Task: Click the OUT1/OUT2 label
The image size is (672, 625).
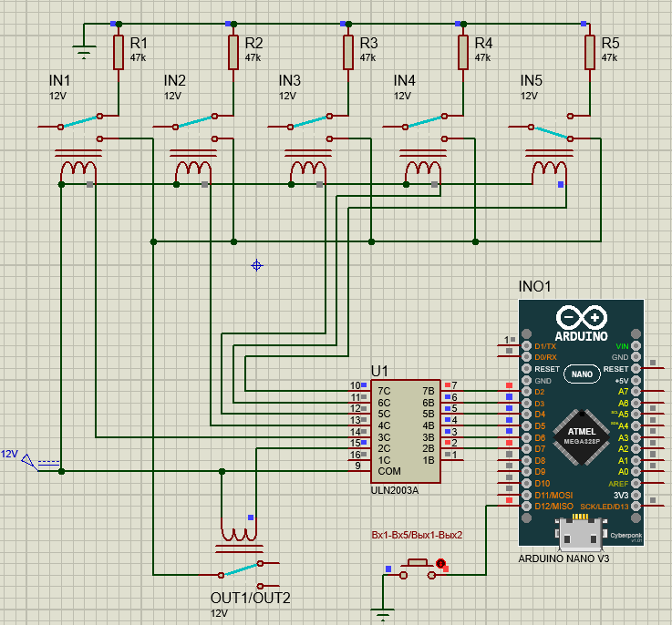Action: click(x=250, y=598)
